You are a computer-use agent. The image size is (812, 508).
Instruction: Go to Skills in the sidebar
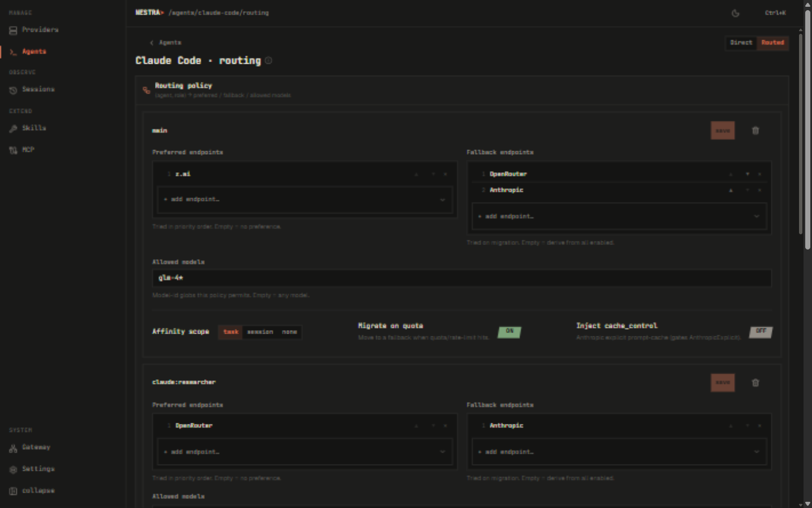click(x=34, y=129)
